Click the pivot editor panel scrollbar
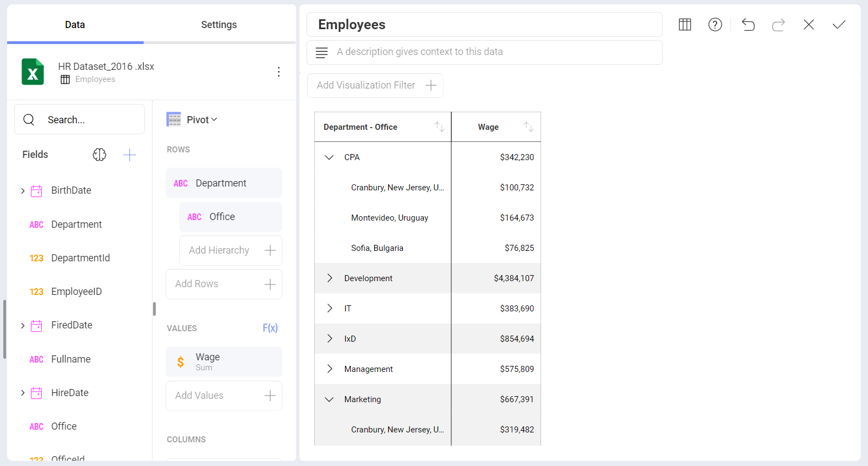The image size is (868, 466). [155, 309]
